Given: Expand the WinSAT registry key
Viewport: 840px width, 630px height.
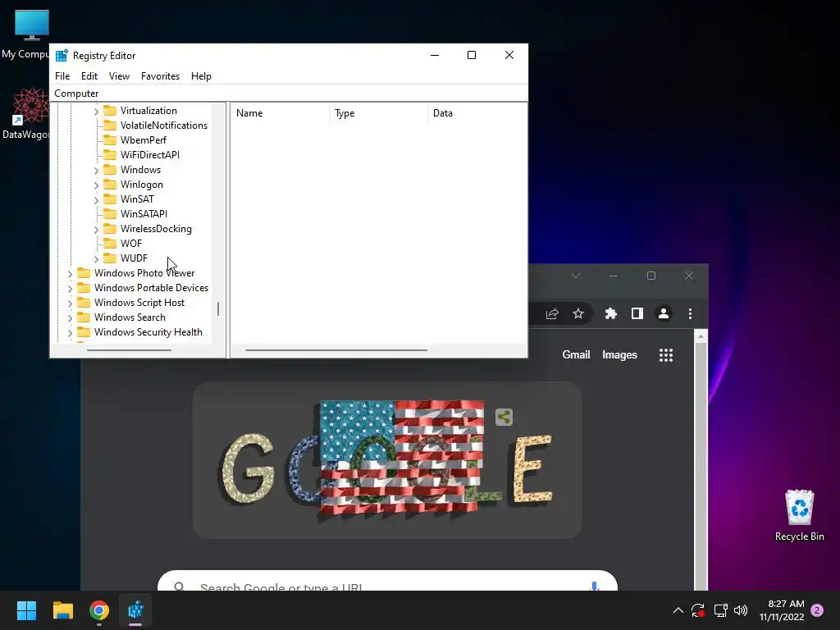Looking at the screenshot, I should (97, 200).
